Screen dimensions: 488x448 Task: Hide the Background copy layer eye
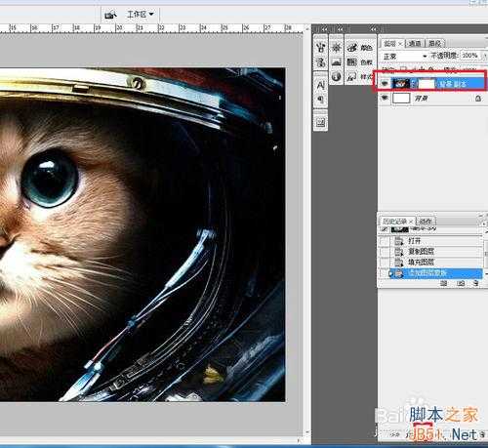click(385, 84)
